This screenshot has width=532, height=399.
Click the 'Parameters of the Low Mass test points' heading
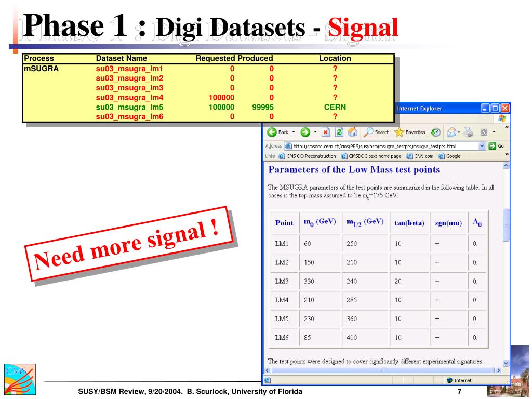tap(354, 170)
